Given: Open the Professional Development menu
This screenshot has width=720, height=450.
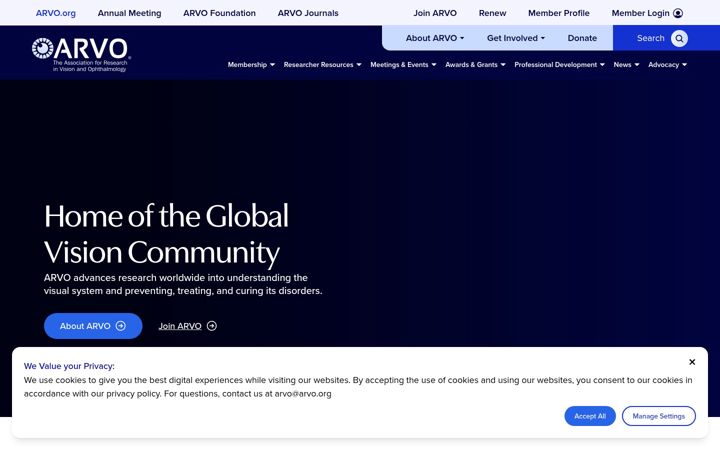Looking at the screenshot, I should tap(559, 65).
